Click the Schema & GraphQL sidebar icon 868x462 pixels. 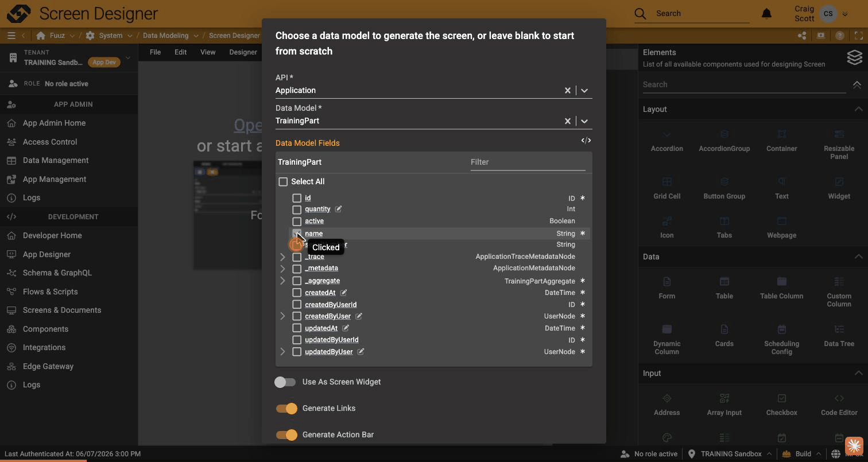(11, 273)
